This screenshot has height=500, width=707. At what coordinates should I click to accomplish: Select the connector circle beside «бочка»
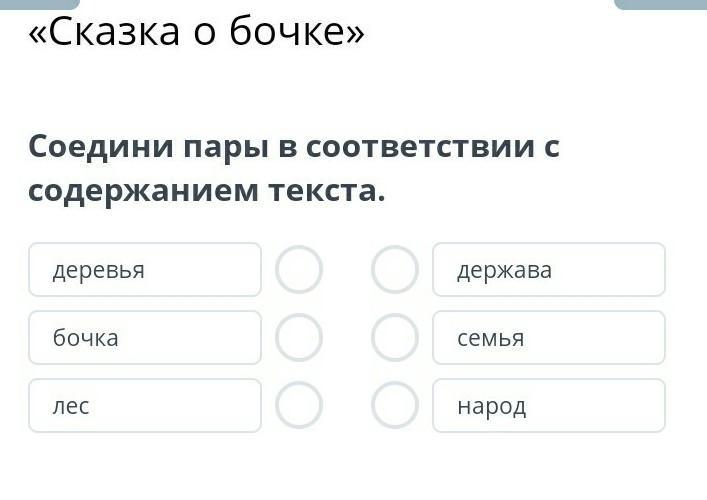click(x=299, y=338)
